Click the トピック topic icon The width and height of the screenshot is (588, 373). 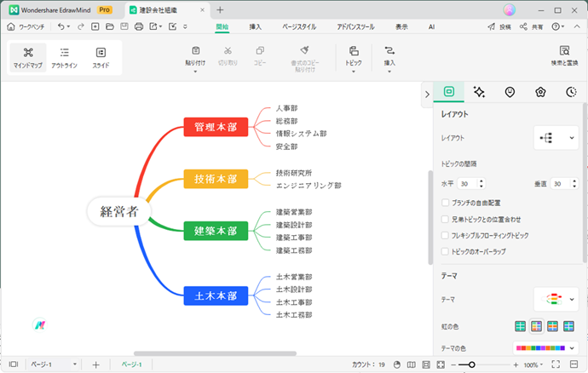(354, 50)
